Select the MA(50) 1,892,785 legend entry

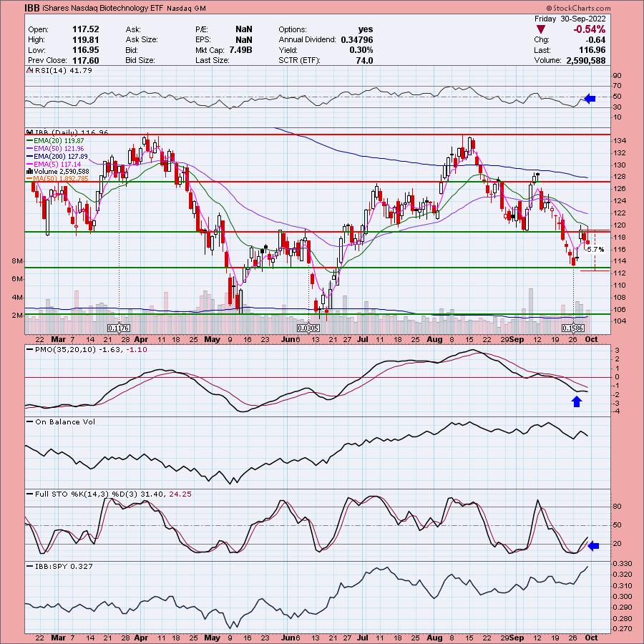57,179
